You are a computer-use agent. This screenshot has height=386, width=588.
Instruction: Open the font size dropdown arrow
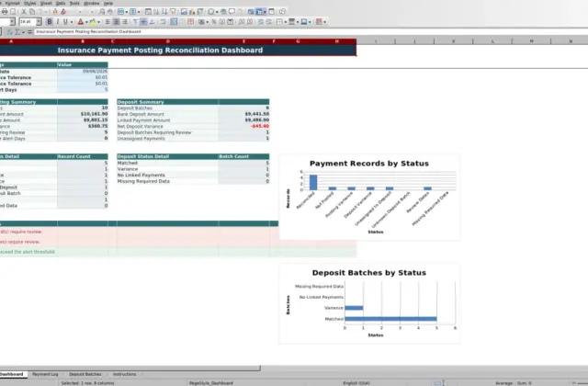click(x=39, y=22)
